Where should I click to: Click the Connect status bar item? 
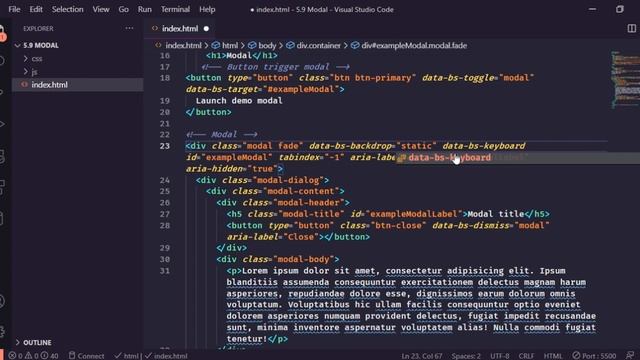pyautogui.click(x=86, y=356)
